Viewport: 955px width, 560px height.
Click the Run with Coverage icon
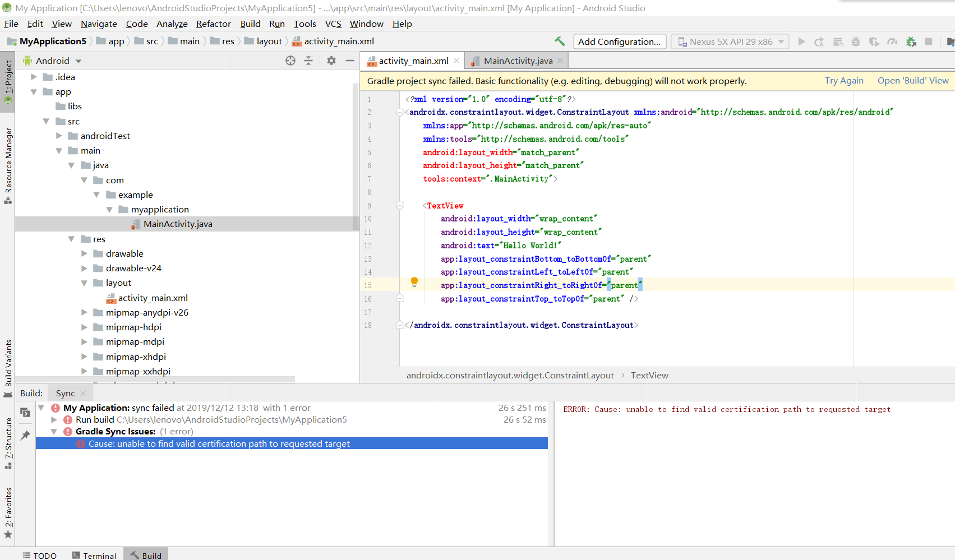pos(874,41)
